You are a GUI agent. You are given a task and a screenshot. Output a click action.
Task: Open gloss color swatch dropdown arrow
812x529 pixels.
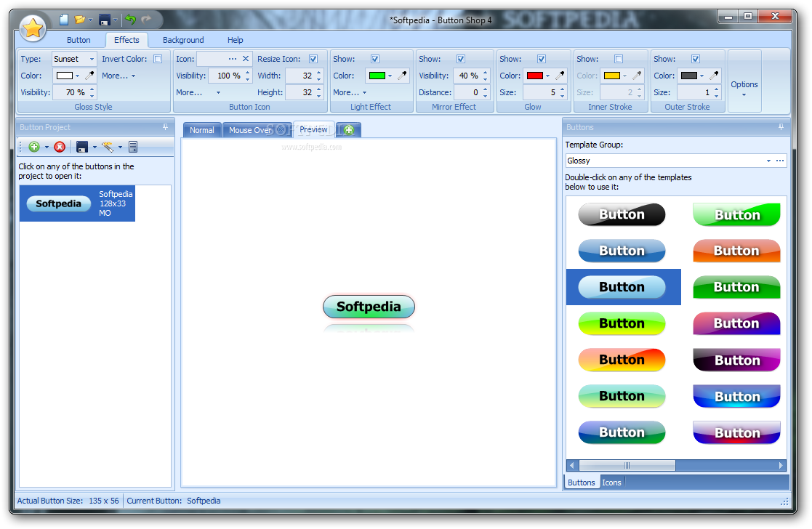(x=78, y=76)
